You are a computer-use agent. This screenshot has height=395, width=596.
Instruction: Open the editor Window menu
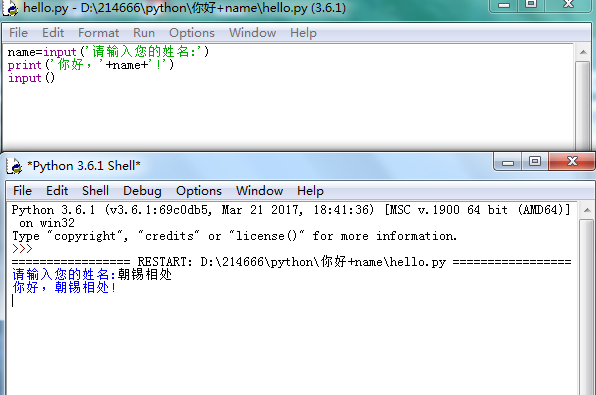252,33
